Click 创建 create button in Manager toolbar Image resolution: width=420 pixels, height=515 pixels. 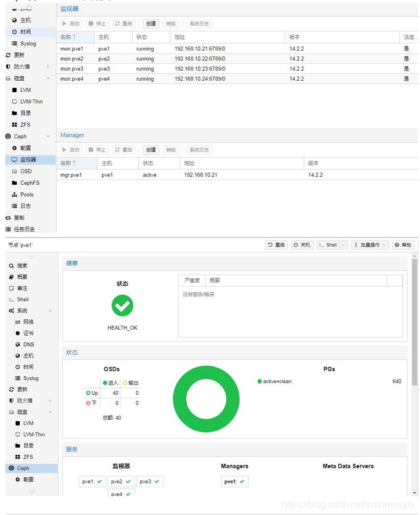[x=151, y=150]
